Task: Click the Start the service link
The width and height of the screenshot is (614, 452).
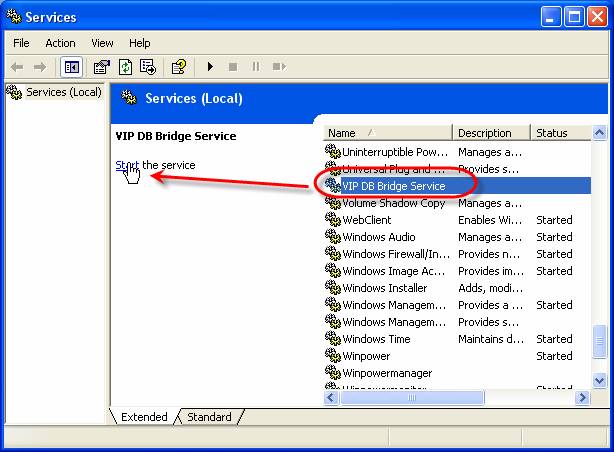Action: point(127,165)
